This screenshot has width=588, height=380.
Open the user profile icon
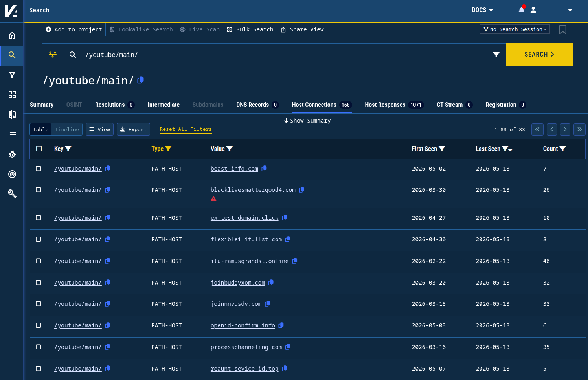tap(533, 10)
